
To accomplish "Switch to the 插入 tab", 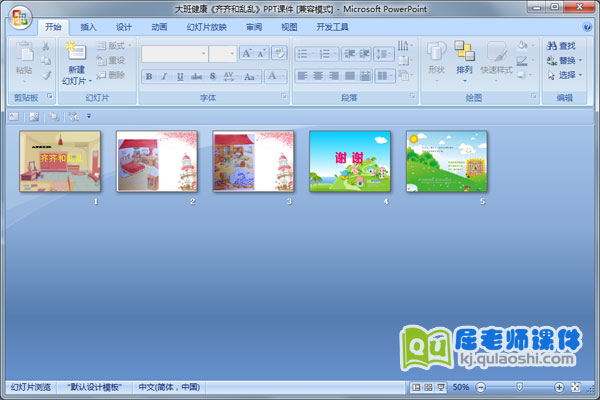I will coord(89,27).
